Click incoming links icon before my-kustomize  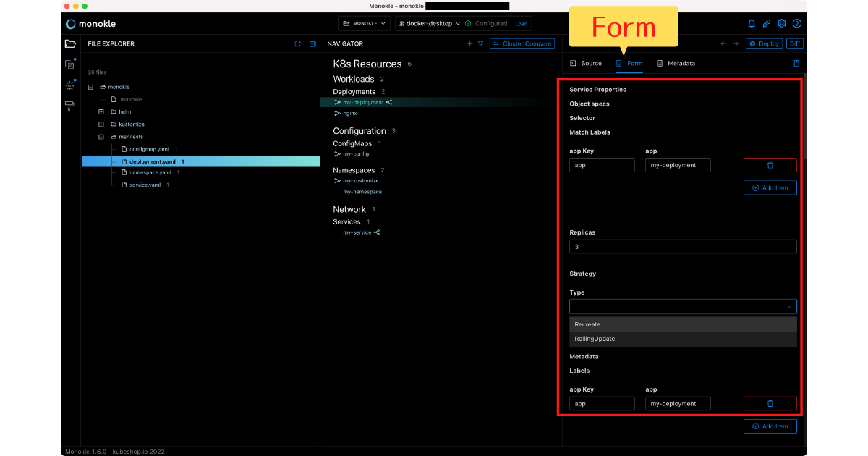337,180
